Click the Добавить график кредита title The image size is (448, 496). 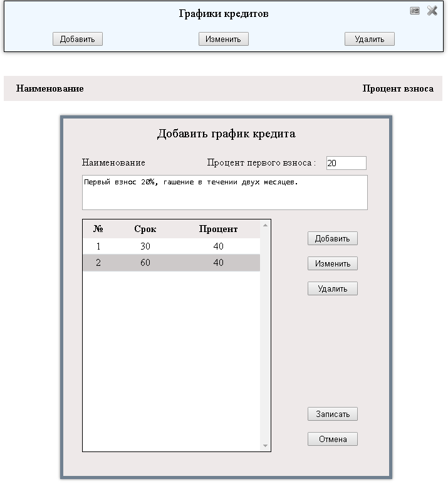point(226,134)
